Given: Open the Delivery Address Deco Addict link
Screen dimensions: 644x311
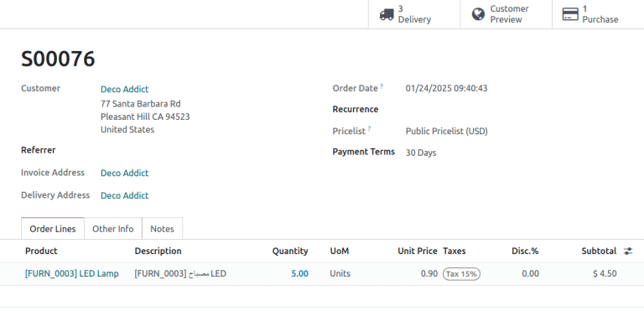Looking at the screenshot, I should (x=124, y=195).
